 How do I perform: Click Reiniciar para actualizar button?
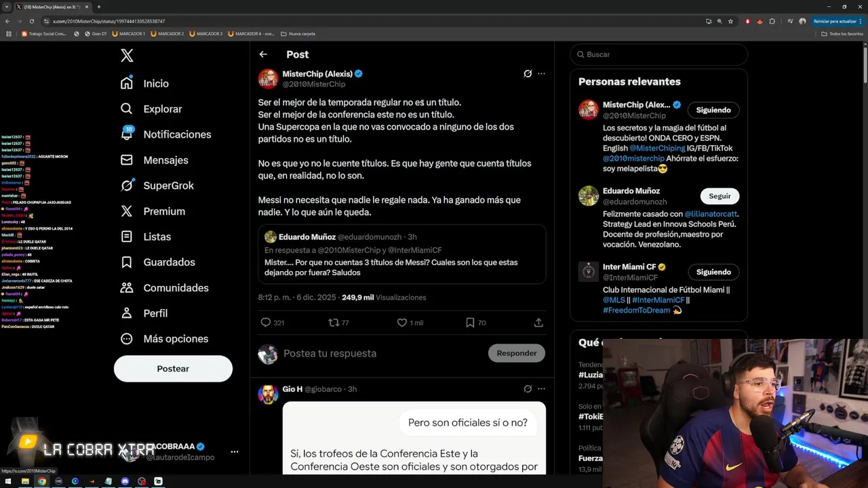pyautogui.click(x=838, y=21)
